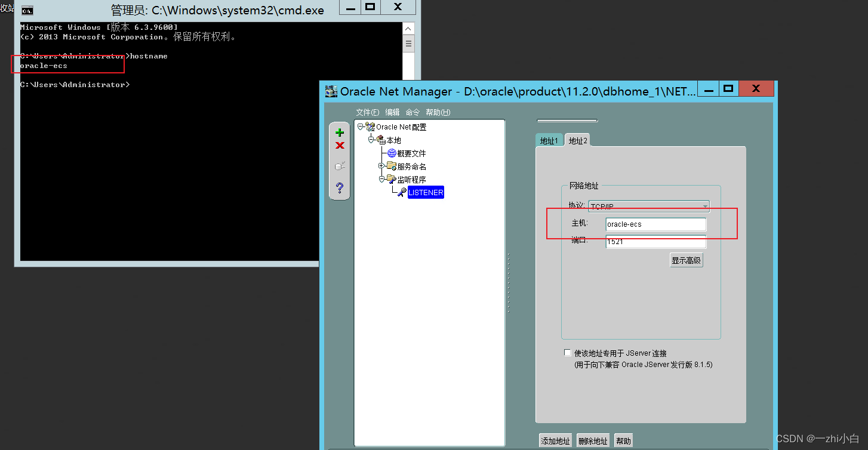
Task: Click the 监听程序 folder icon
Action: coord(392,179)
